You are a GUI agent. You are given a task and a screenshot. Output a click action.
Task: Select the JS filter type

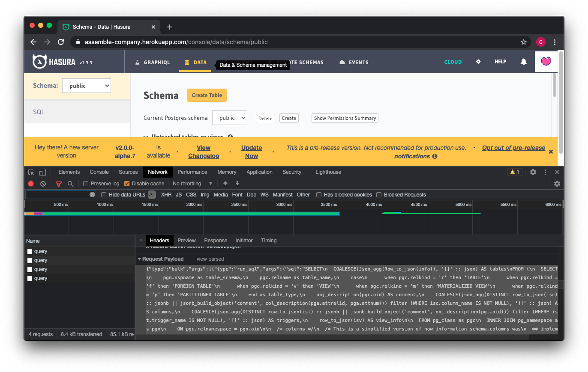pyautogui.click(x=179, y=195)
